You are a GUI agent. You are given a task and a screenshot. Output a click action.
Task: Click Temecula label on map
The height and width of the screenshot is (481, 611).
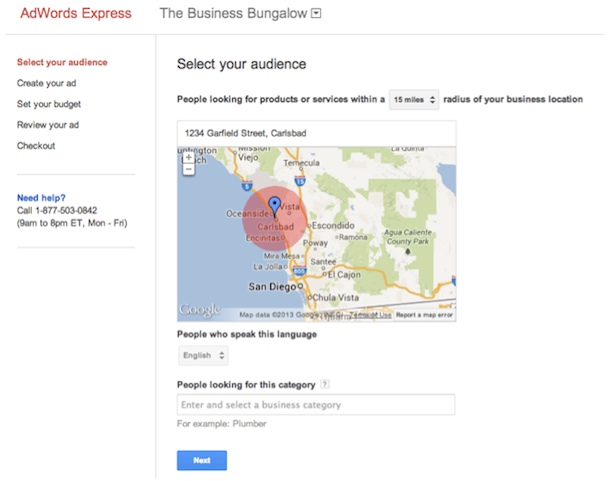(x=302, y=163)
